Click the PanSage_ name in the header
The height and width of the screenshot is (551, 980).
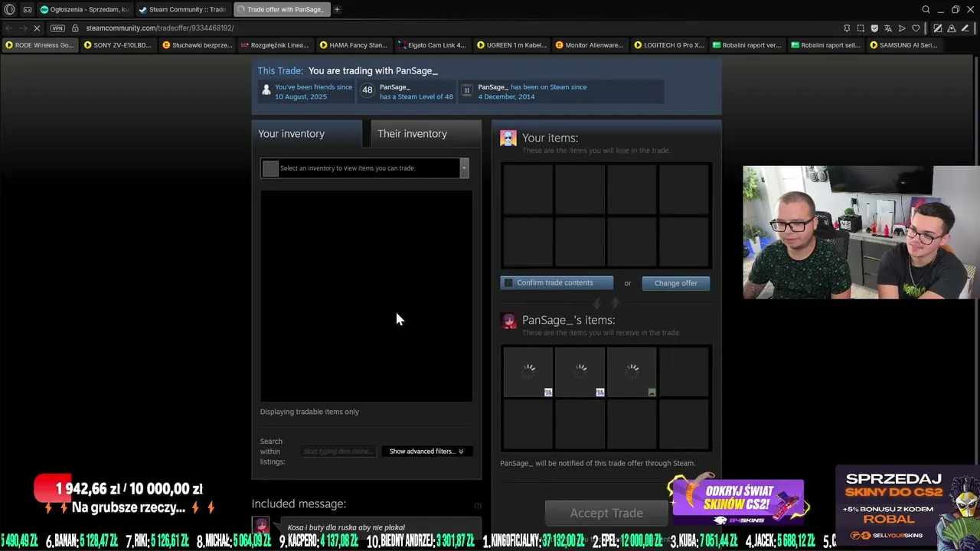pos(416,71)
